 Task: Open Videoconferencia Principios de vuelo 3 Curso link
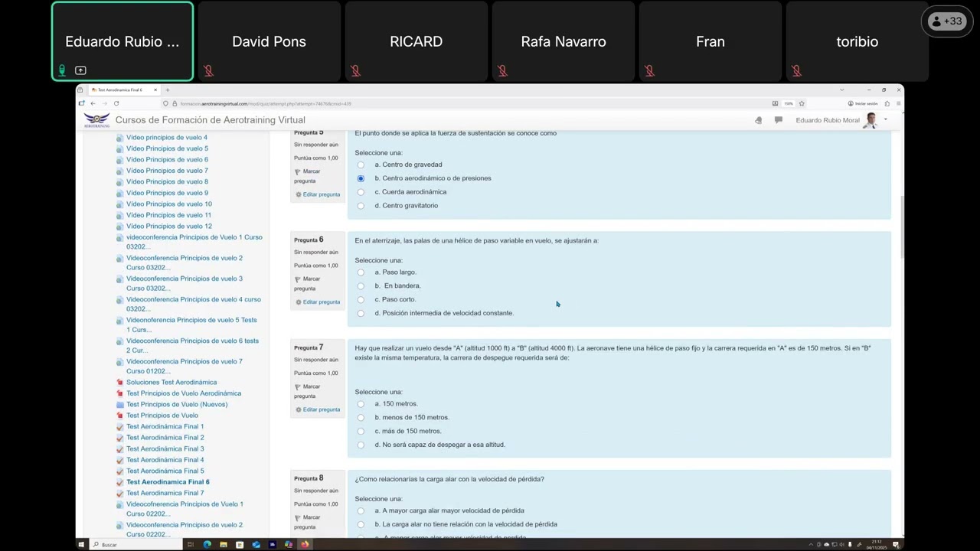pos(185,283)
